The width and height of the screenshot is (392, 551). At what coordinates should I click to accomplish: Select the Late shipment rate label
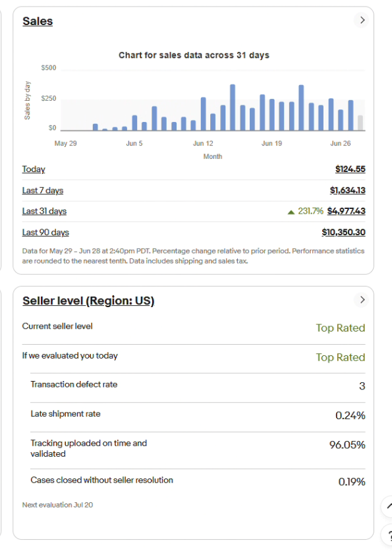65,414
